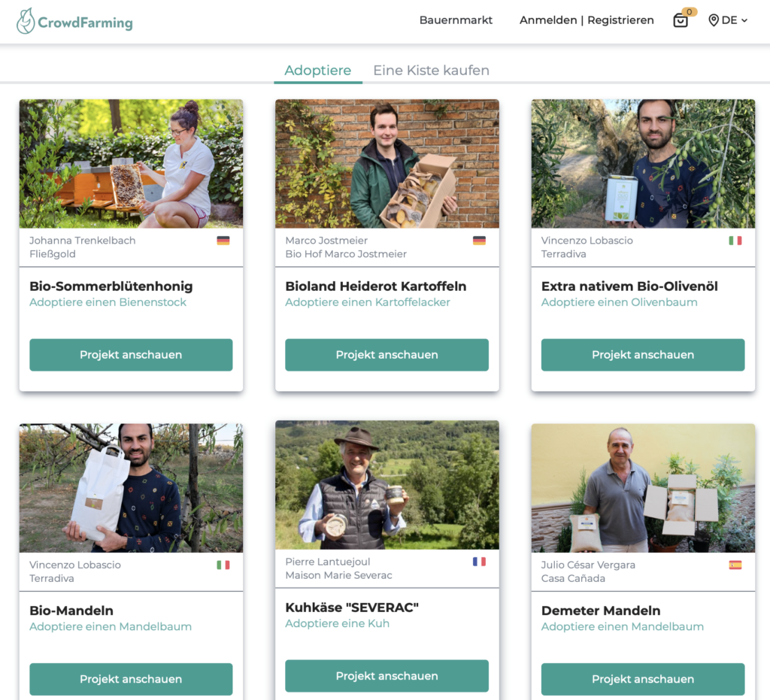Image resolution: width=770 pixels, height=700 pixels.
Task: Click the location pin icon
Action: coord(714,20)
